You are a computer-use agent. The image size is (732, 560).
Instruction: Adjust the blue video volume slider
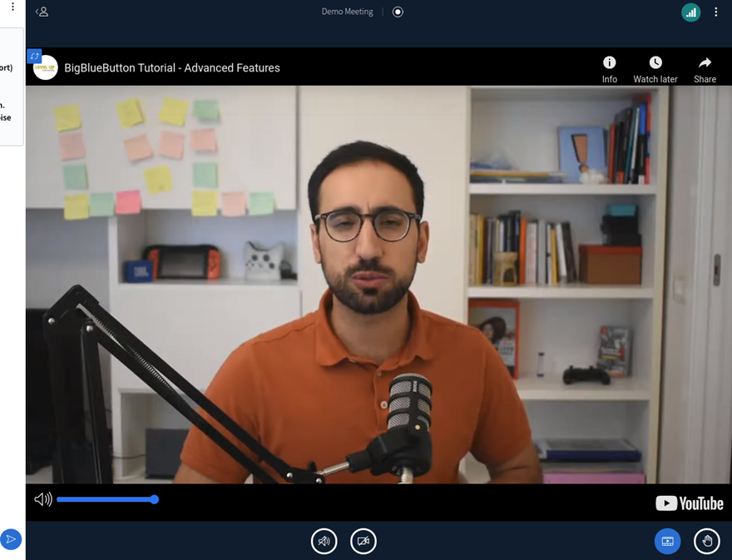[x=106, y=499]
